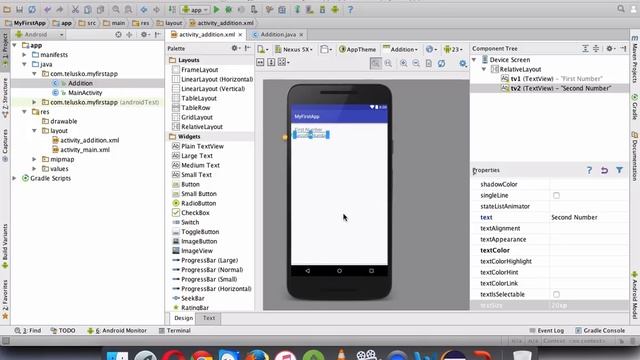This screenshot has width=640, height=360.
Task: Click the textColor property row
Action: point(549,251)
